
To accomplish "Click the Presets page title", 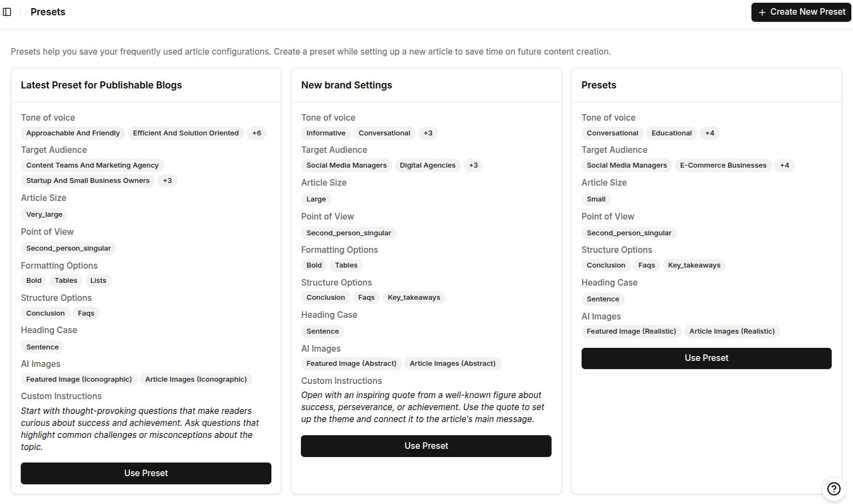I will (x=48, y=11).
